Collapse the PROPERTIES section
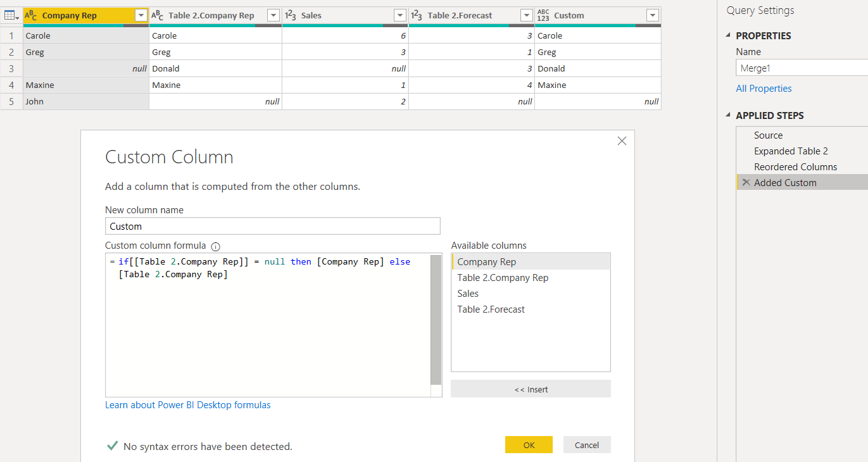Viewport: 868px width, 462px height. click(x=727, y=35)
